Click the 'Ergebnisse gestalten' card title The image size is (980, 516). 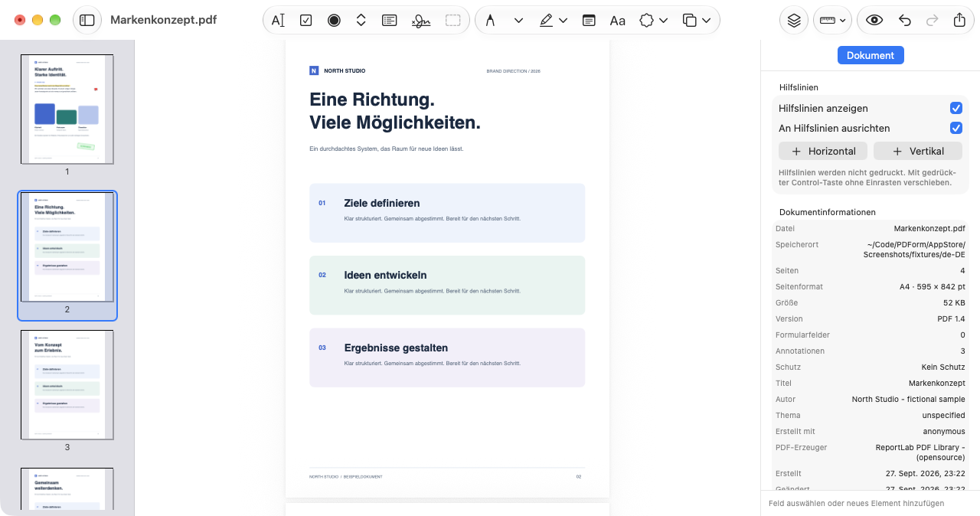click(x=396, y=348)
